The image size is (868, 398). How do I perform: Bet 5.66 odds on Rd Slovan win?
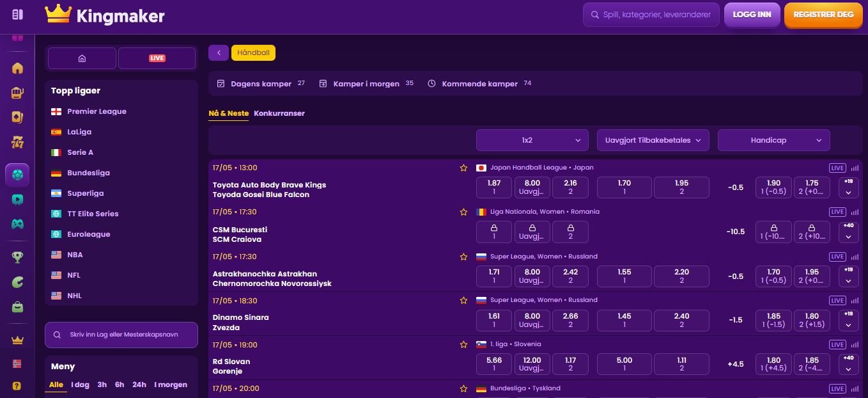pyautogui.click(x=494, y=364)
